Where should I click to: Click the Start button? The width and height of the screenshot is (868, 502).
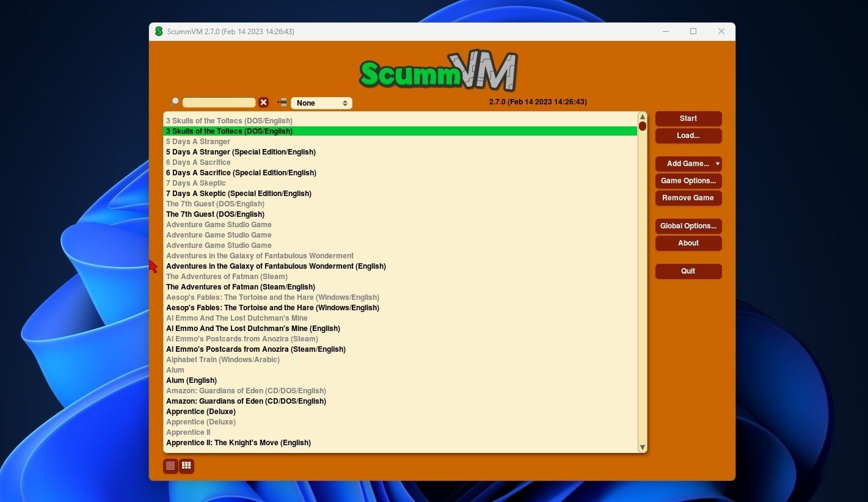[x=688, y=118]
